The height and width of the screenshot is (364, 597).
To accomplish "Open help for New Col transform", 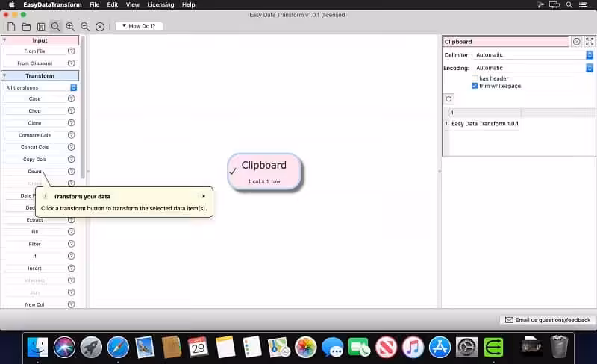I will (71, 304).
